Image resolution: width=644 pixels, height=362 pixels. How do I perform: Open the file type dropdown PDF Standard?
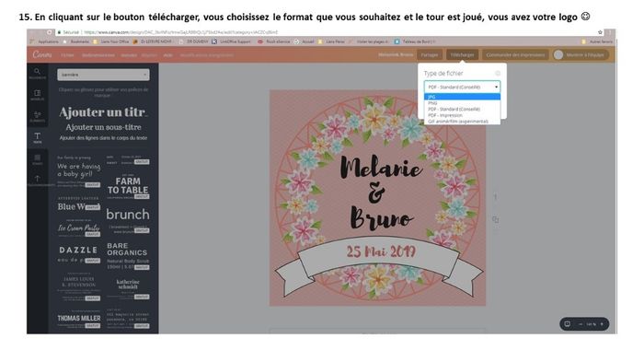[462, 88]
